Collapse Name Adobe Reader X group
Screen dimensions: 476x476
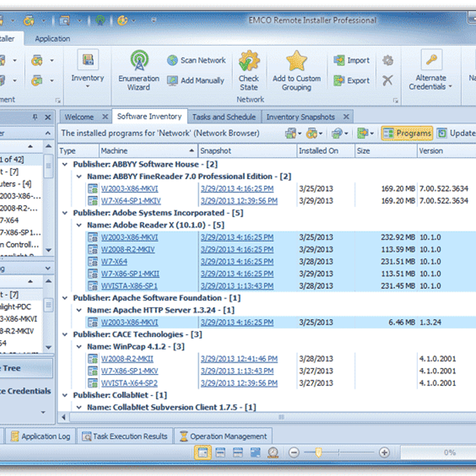tap(79, 225)
